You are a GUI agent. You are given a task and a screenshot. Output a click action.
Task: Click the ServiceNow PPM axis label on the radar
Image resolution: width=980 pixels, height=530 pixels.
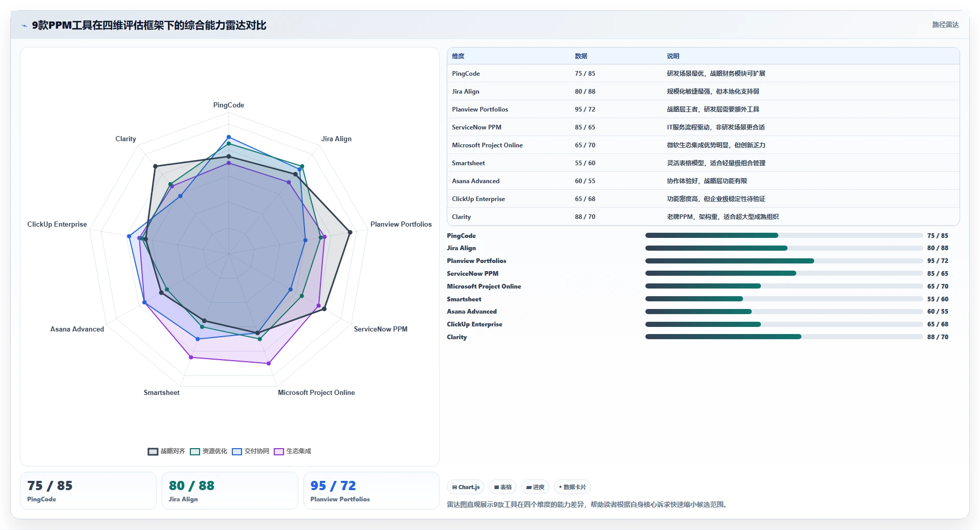pyautogui.click(x=381, y=329)
